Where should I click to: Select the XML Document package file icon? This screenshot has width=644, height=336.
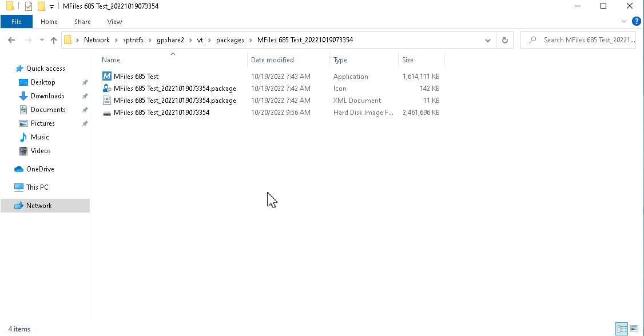(x=107, y=100)
